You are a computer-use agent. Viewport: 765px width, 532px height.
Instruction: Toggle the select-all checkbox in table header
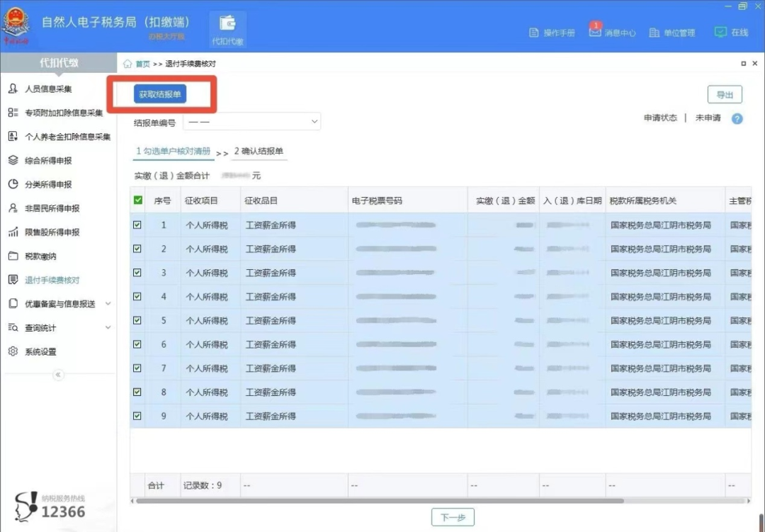[x=138, y=200]
